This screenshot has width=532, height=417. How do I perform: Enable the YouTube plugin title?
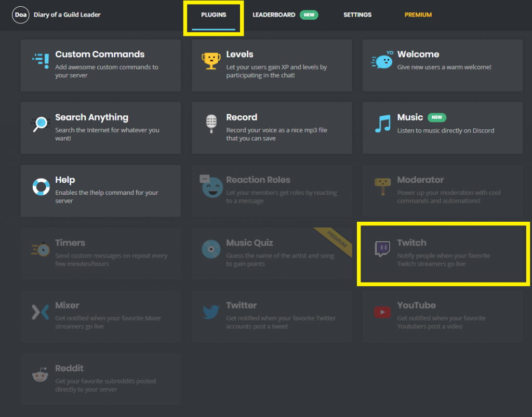pos(416,305)
